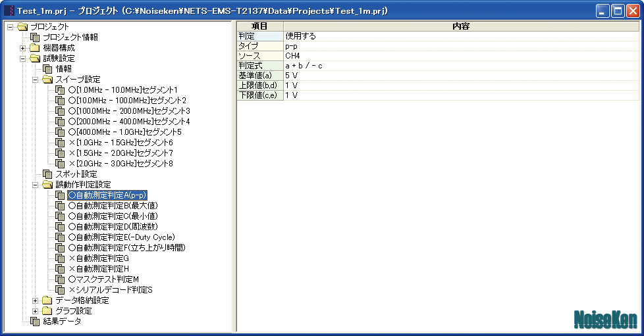Screen dimensions: 644x336
Task: Click the icon beside マスクテスト判定M
Action: (x=60, y=279)
